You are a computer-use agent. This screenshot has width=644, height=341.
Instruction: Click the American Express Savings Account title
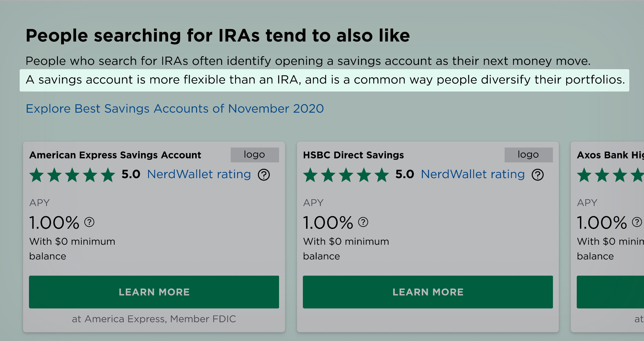115,155
